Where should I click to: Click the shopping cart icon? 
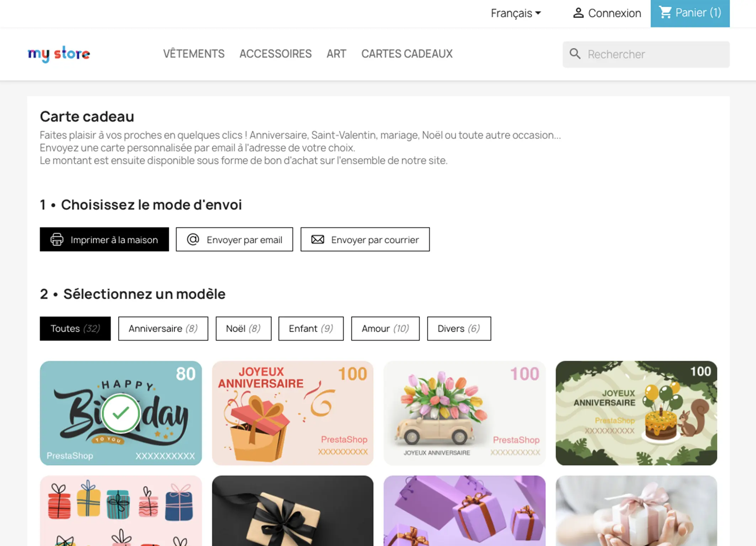pyautogui.click(x=665, y=12)
